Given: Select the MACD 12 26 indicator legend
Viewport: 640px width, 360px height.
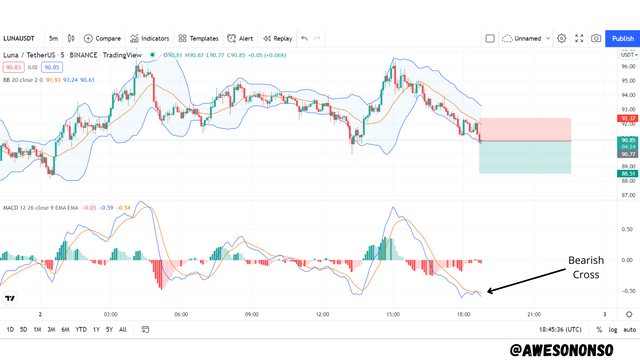Looking at the screenshot, I should tap(40, 208).
